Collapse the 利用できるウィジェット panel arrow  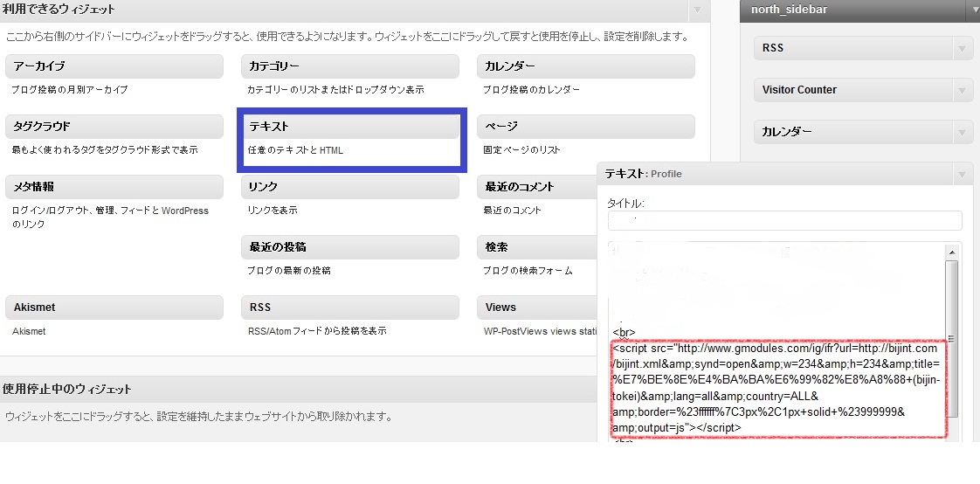tap(698, 10)
